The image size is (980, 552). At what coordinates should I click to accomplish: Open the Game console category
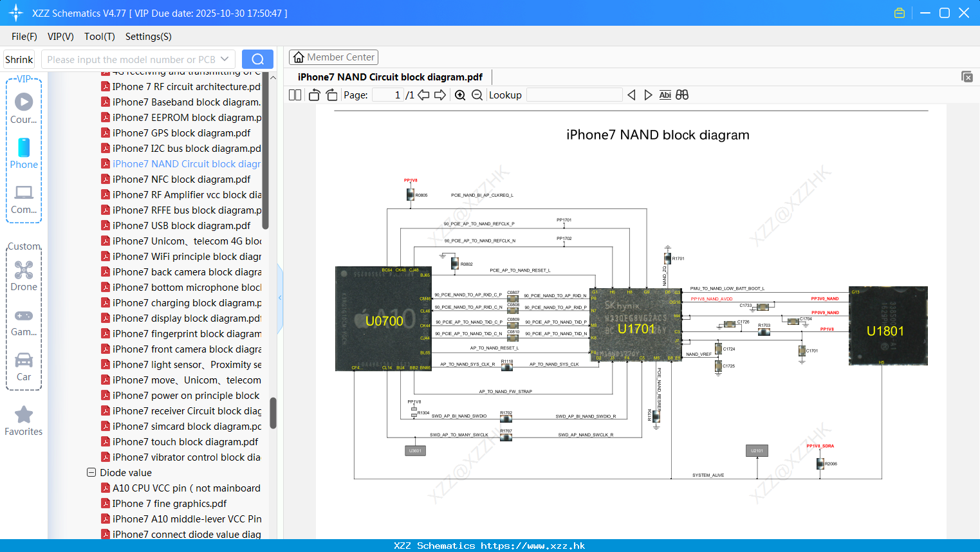24,322
